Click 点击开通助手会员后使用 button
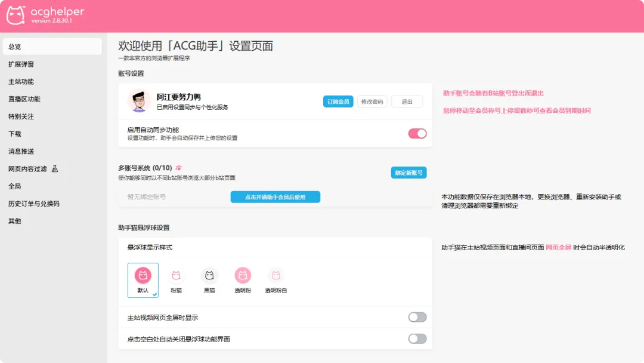Screen dimensions: 644x363 275,197
